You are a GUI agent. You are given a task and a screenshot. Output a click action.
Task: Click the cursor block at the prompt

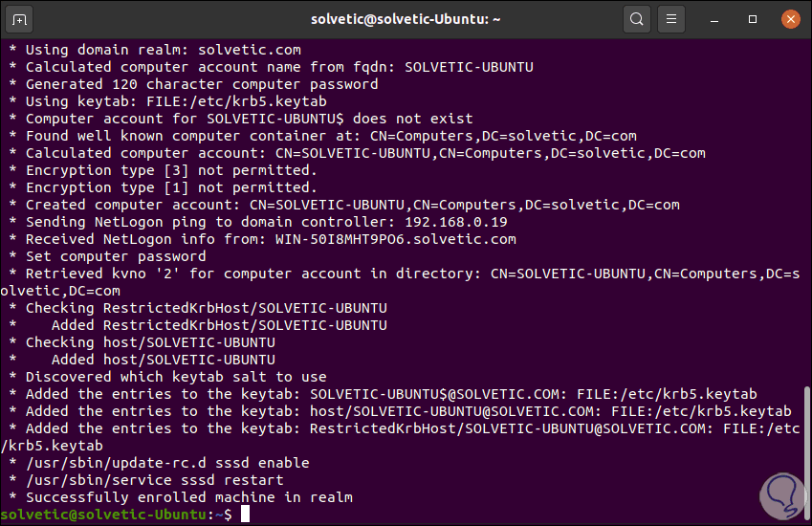click(x=246, y=515)
